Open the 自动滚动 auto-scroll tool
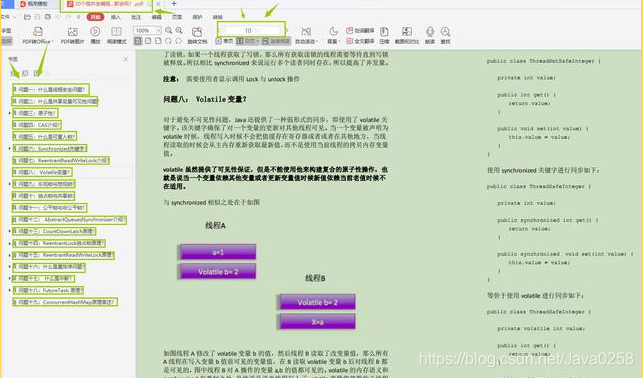 [306, 35]
